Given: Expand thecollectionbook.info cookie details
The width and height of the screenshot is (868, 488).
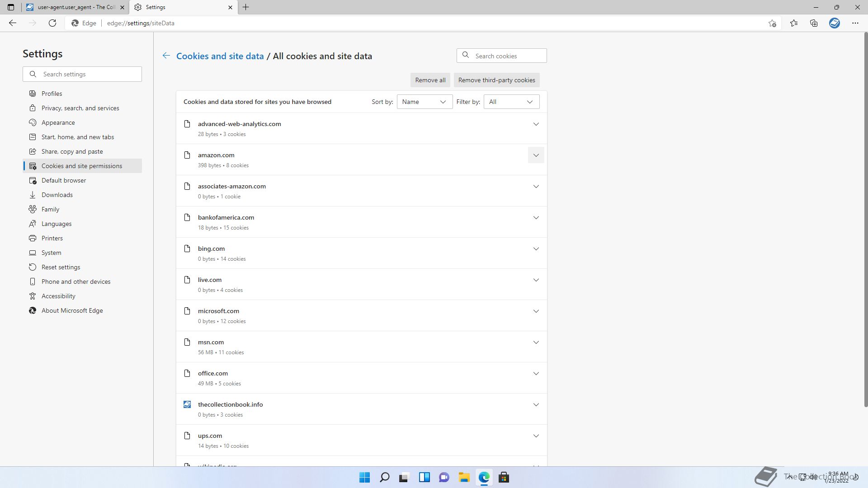Looking at the screenshot, I should click(536, 404).
